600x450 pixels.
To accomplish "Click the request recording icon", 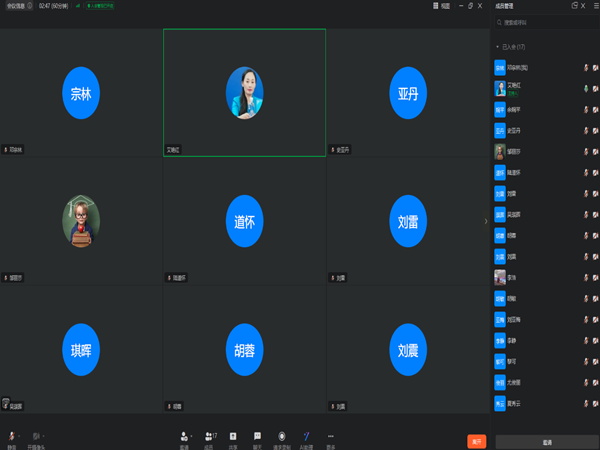I will pyautogui.click(x=282, y=436).
